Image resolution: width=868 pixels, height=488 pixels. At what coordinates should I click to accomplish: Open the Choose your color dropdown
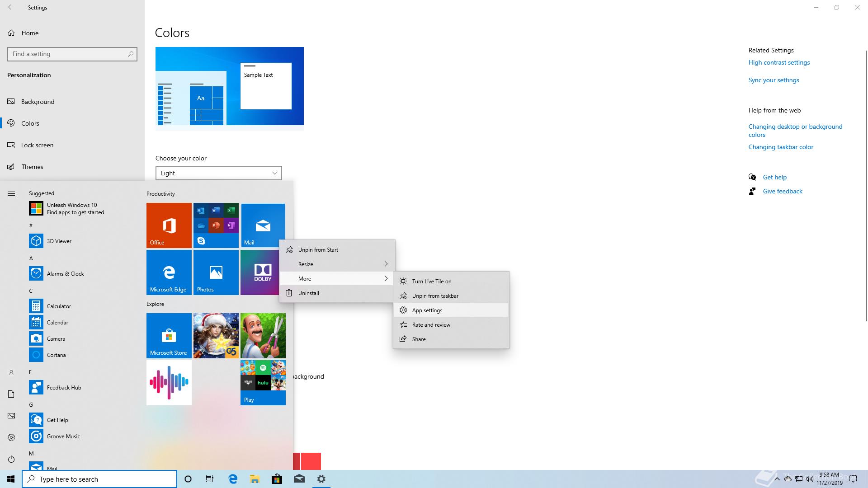coord(219,173)
